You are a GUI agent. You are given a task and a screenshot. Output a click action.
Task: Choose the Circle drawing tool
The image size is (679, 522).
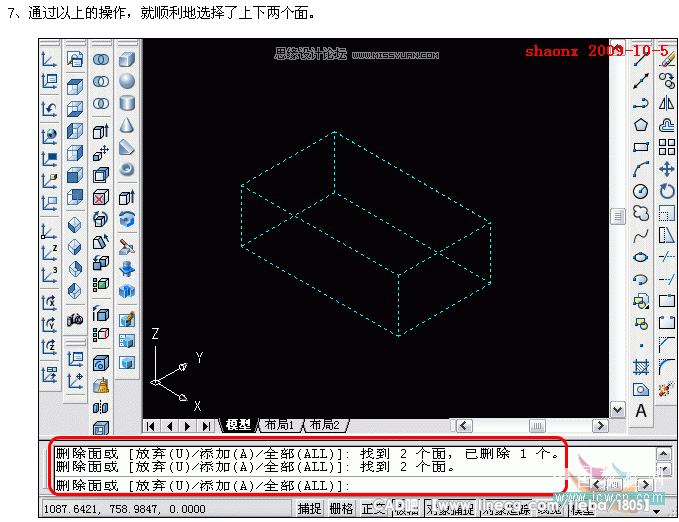(641, 191)
